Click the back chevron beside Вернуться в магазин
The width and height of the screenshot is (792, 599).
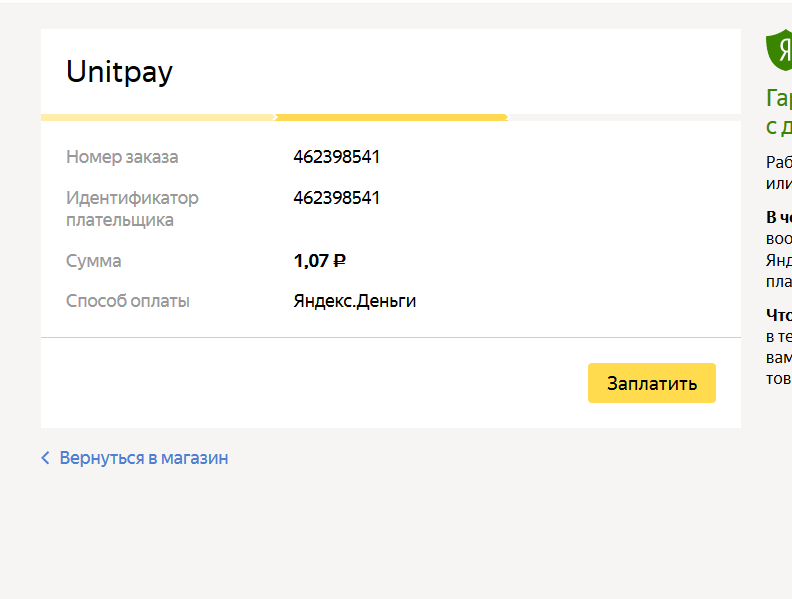pyautogui.click(x=45, y=458)
